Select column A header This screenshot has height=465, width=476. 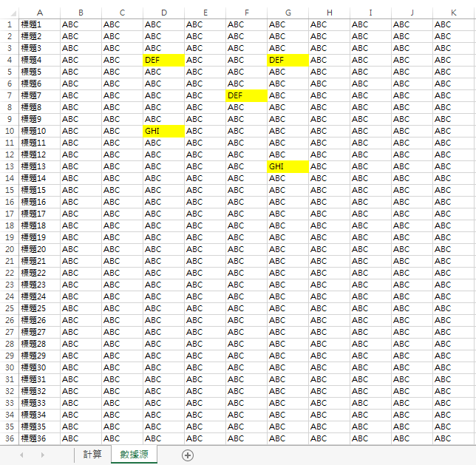click(x=39, y=13)
